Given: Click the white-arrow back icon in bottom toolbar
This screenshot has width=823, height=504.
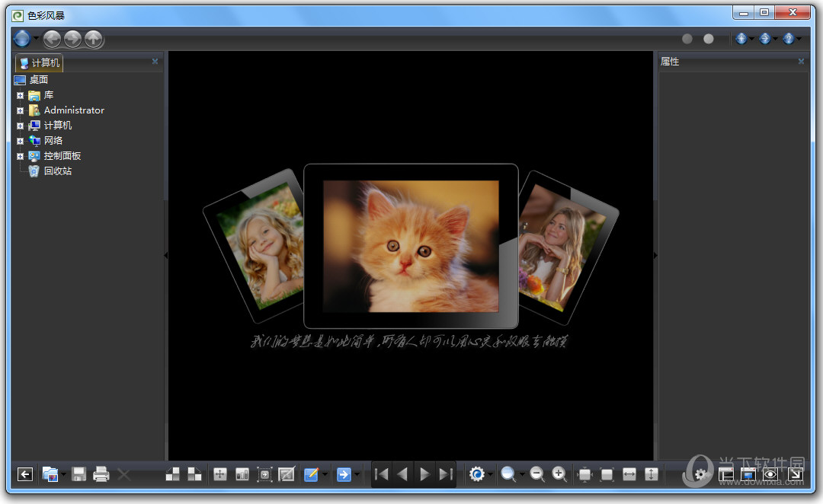Looking at the screenshot, I should pyautogui.click(x=24, y=474).
